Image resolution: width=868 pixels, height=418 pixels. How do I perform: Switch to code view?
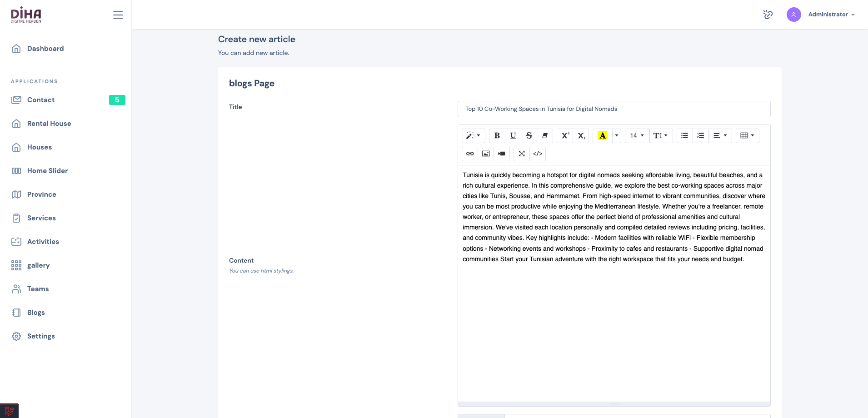(538, 154)
